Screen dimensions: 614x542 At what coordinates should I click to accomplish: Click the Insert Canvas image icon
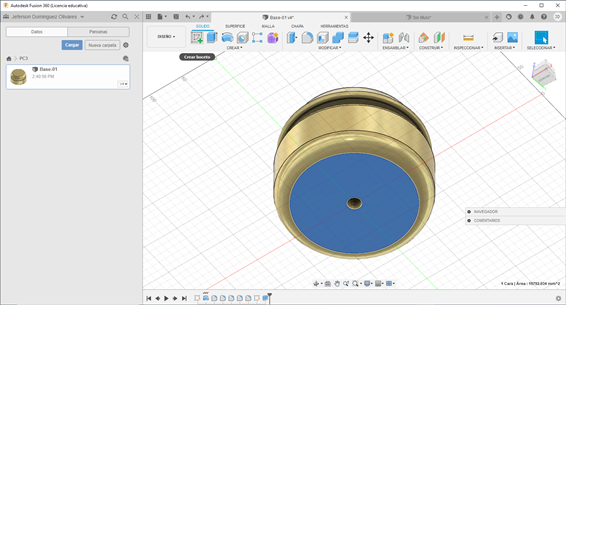tap(513, 38)
